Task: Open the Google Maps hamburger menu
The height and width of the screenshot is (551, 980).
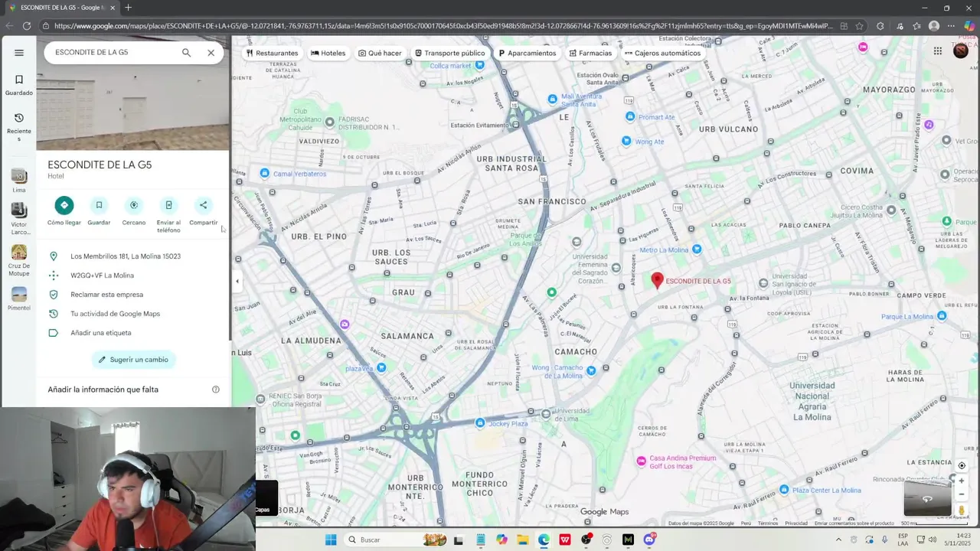Action: tap(19, 53)
